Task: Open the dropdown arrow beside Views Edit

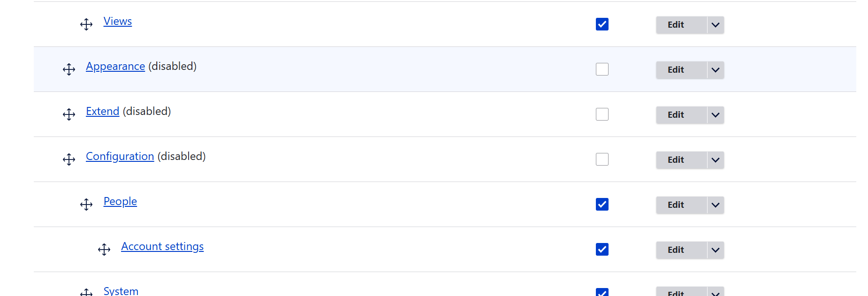Action: (x=715, y=25)
